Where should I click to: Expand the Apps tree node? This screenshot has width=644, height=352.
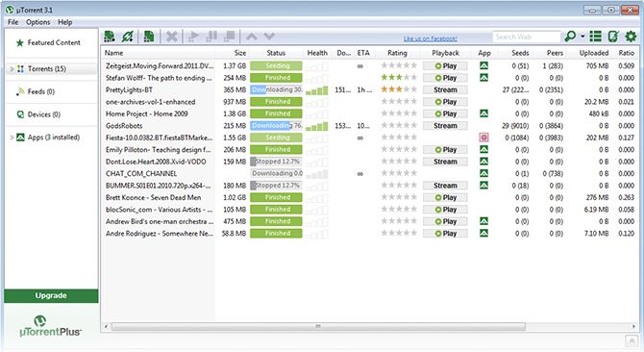(12, 138)
